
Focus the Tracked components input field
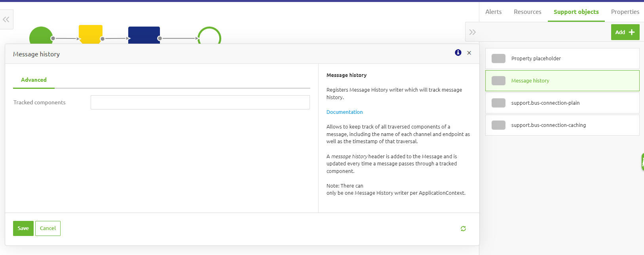point(200,102)
